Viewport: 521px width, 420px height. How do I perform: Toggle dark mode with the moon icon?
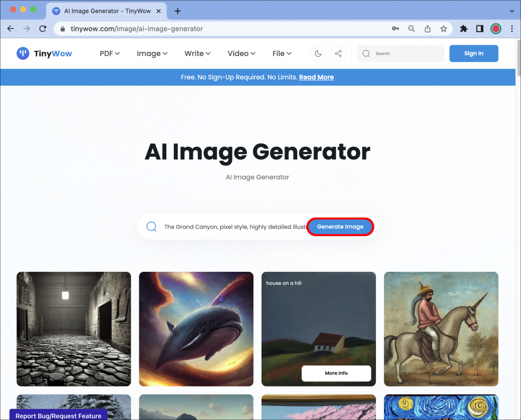tap(318, 53)
